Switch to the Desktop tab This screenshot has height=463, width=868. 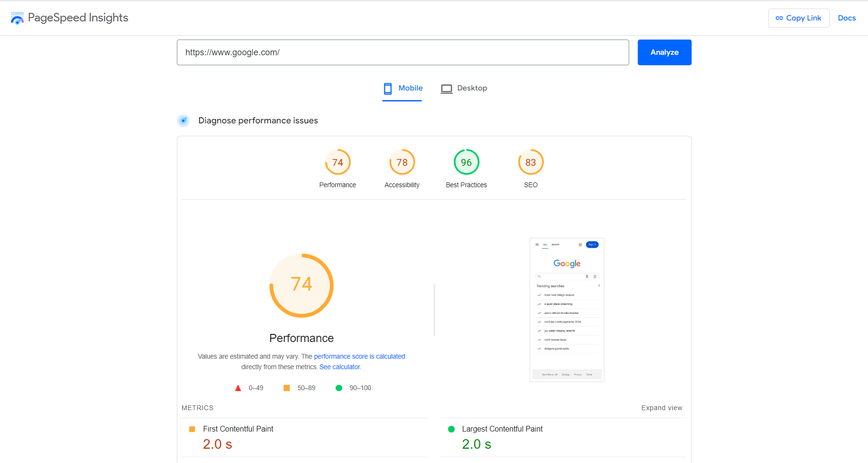coord(464,89)
